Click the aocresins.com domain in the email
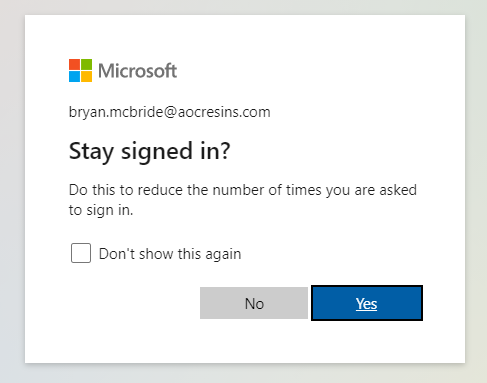Image resolution: width=487 pixels, height=383 pixels. tap(224, 113)
